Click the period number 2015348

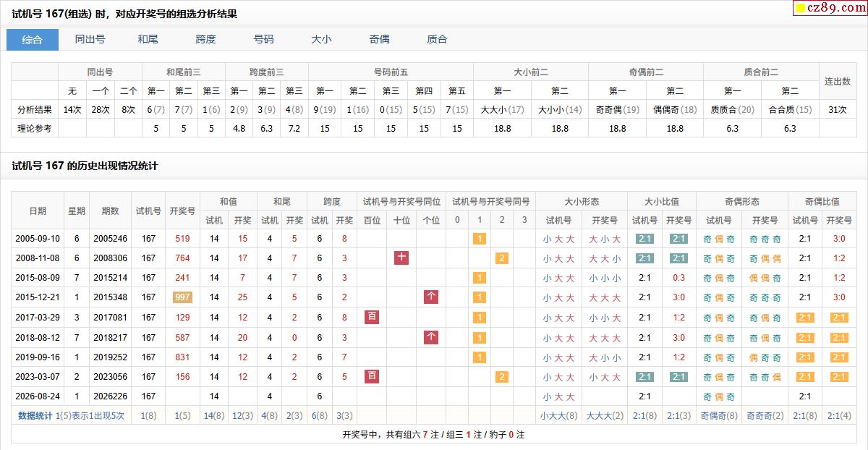tap(110, 297)
